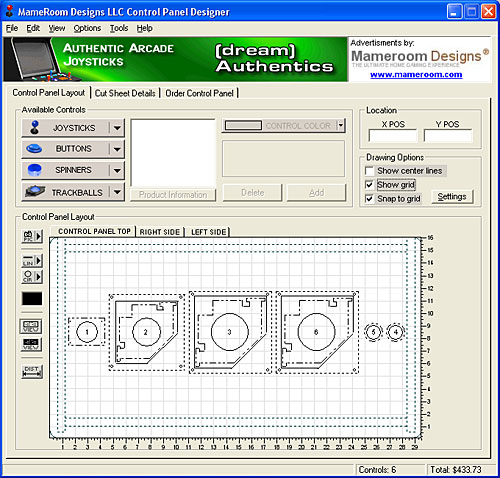Enable Show center lines checkbox
This screenshot has width=500, height=478.
pos(369,171)
